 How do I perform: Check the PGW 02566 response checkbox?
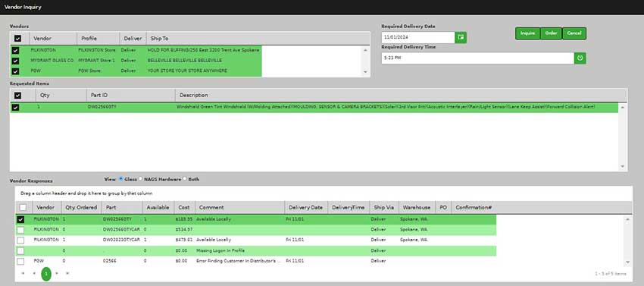click(x=20, y=261)
